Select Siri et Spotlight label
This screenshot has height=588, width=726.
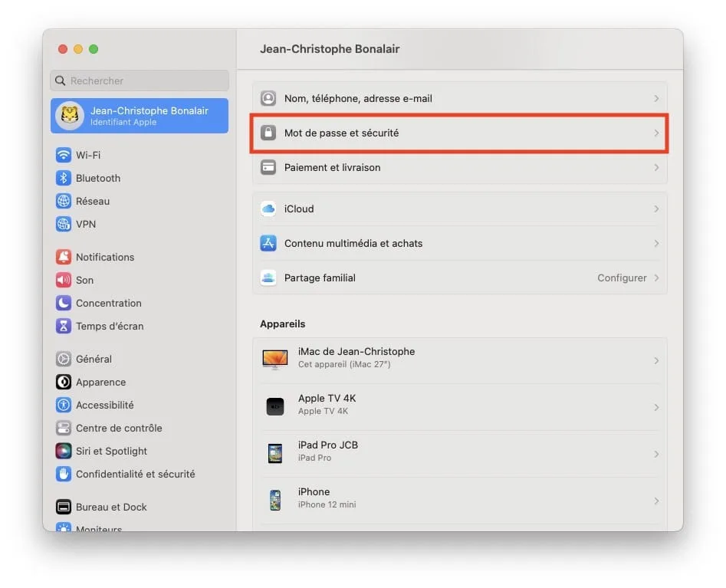click(x=111, y=451)
